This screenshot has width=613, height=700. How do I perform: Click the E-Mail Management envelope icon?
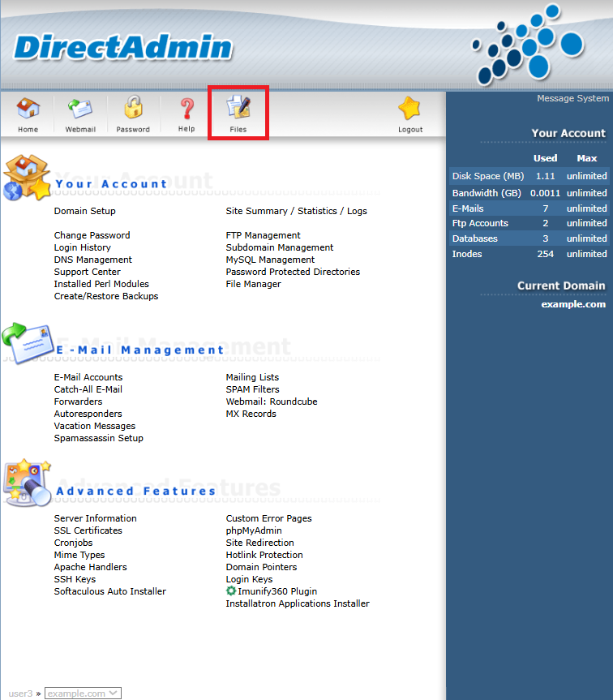(28, 343)
